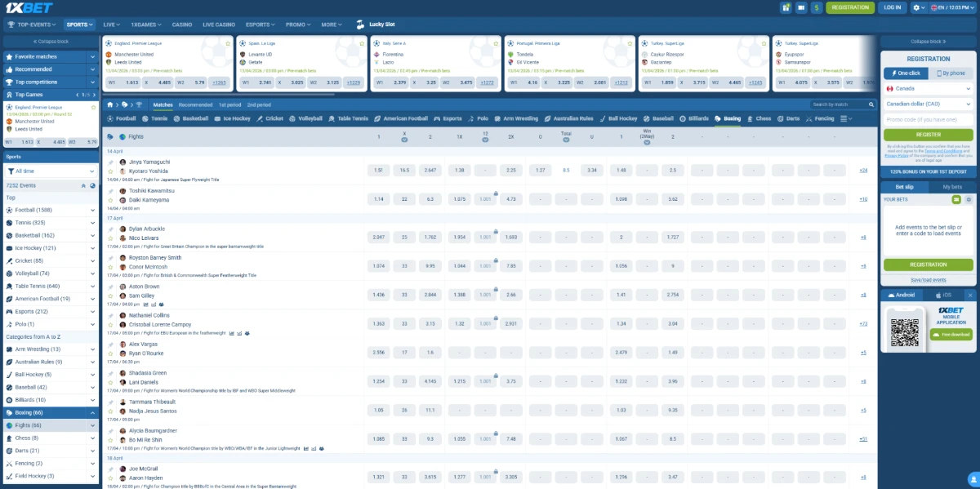Favorite the Alex Vargas fight star

pyautogui.click(x=110, y=353)
